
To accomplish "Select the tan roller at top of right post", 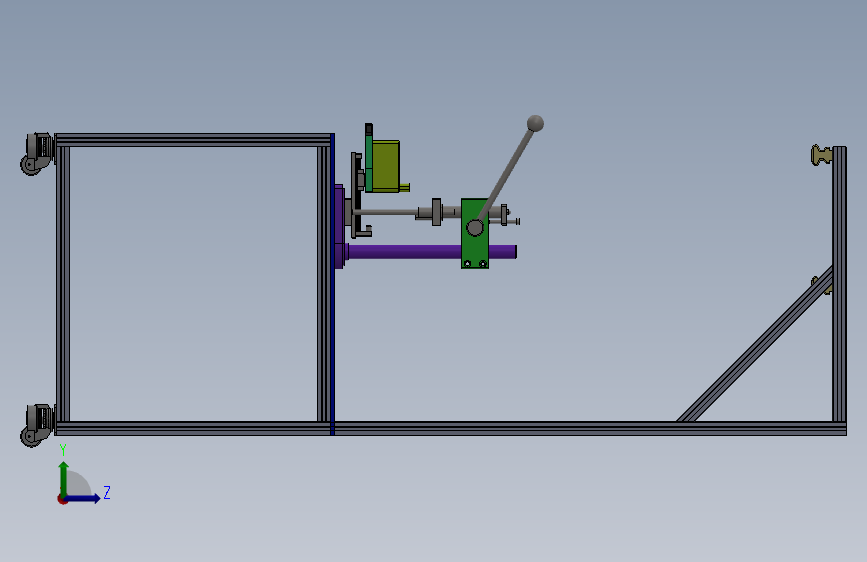I will pos(822,155).
